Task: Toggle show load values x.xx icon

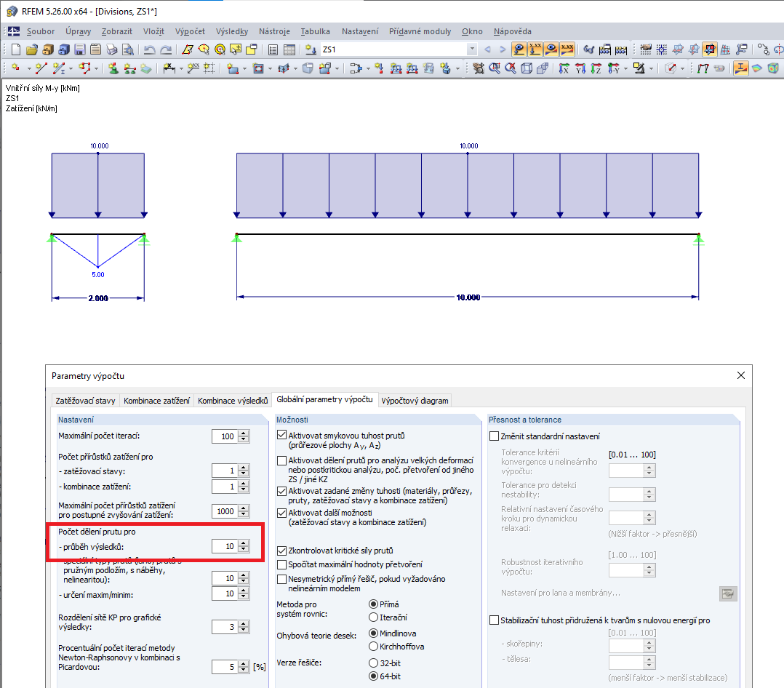Action: click(x=535, y=49)
